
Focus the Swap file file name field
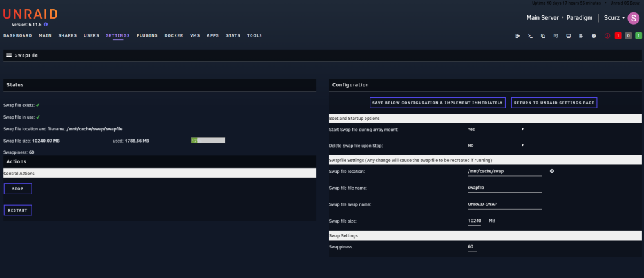click(x=505, y=188)
